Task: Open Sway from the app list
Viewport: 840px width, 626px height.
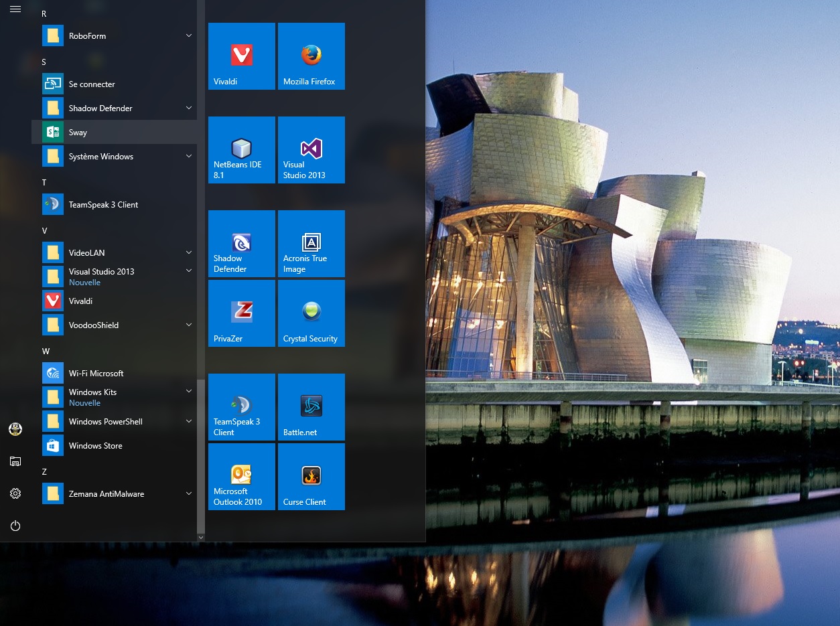Action: coord(78,132)
